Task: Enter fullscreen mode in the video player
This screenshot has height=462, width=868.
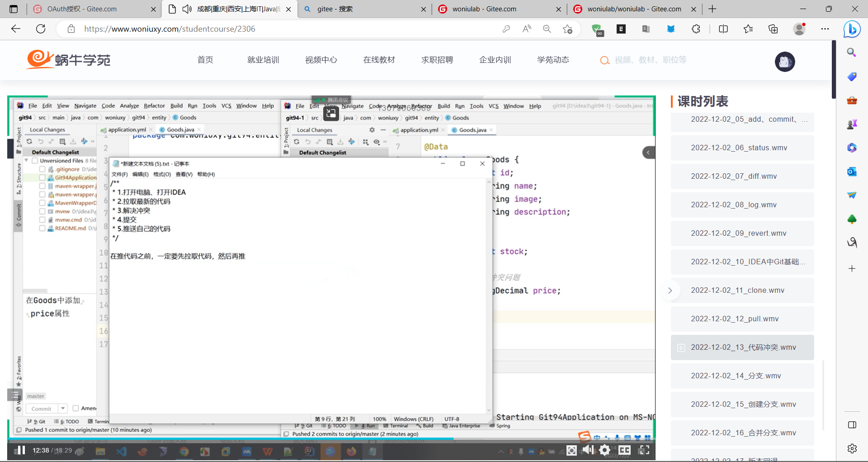Action: (644, 450)
